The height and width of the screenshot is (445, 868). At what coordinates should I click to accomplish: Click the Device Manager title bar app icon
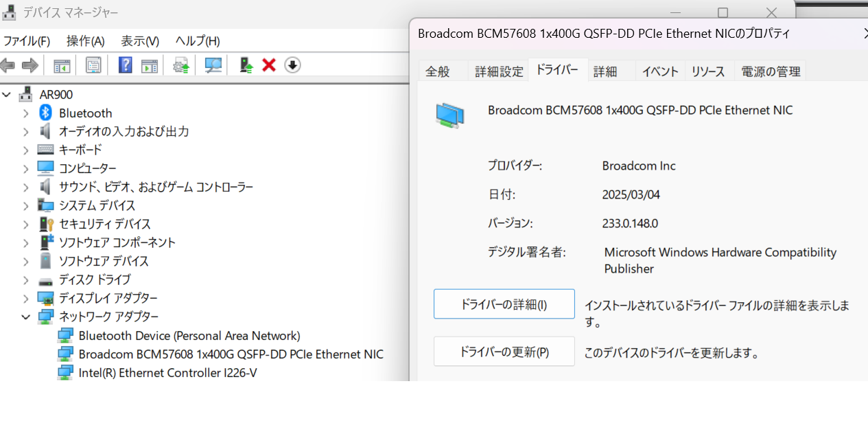point(10,12)
